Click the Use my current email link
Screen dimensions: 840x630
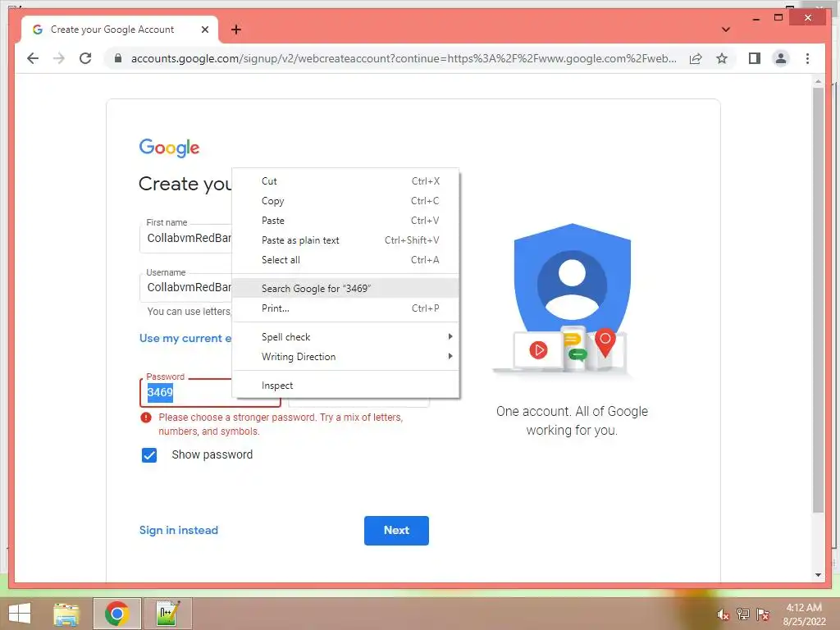tap(185, 339)
